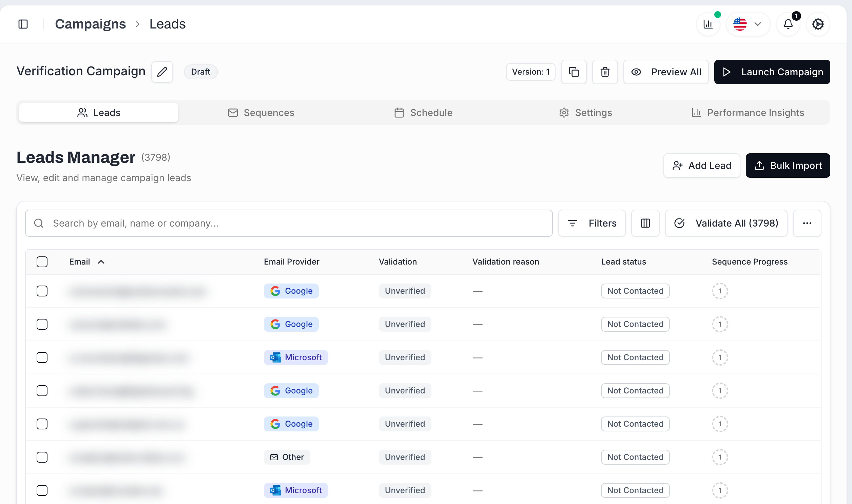Image resolution: width=852 pixels, height=504 pixels.
Task: Sort by the Email column header
Action: pos(86,262)
